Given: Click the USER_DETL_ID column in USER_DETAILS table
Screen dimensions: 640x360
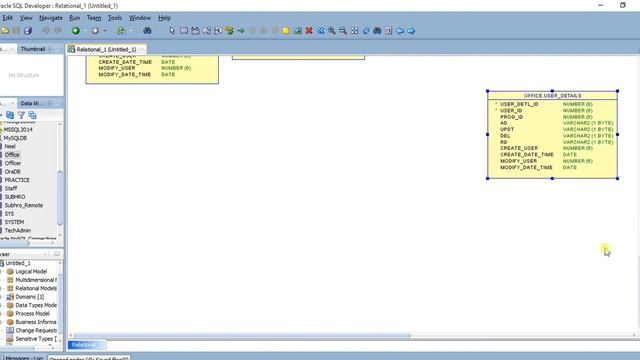Looking at the screenshot, I should (x=519, y=104).
